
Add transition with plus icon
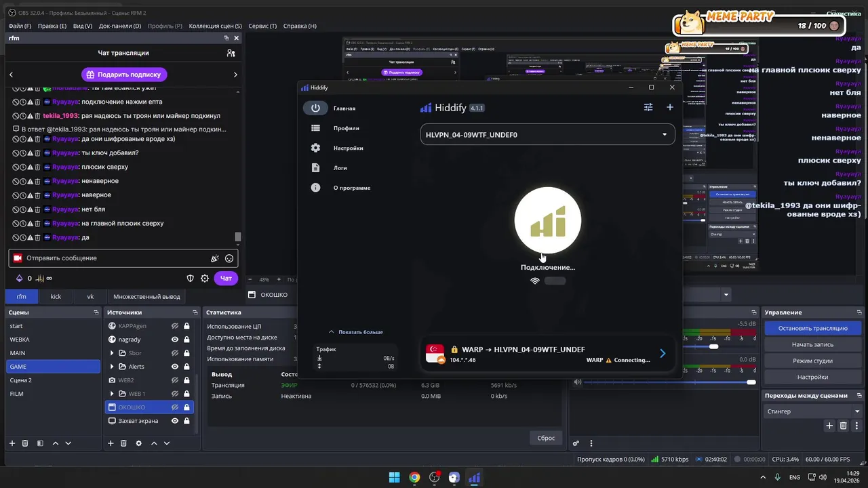tap(829, 426)
